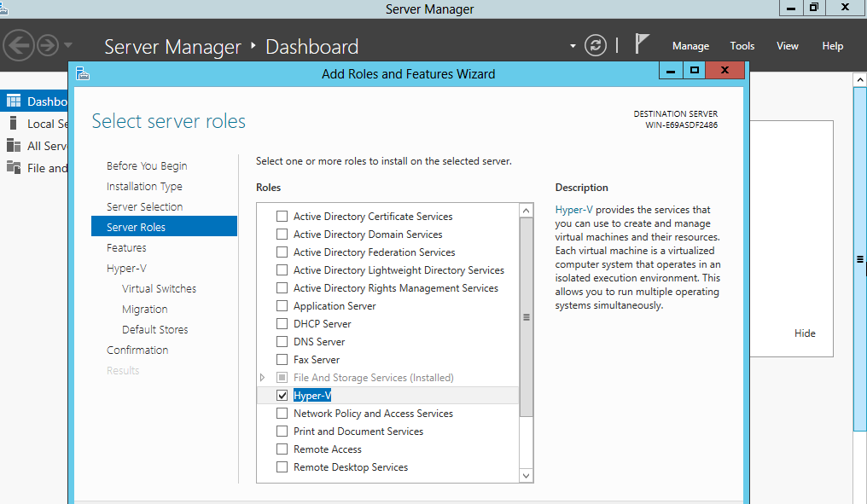This screenshot has width=867, height=504.
Task: Check Remote Desktop Services role
Action: [x=282, y=467]
